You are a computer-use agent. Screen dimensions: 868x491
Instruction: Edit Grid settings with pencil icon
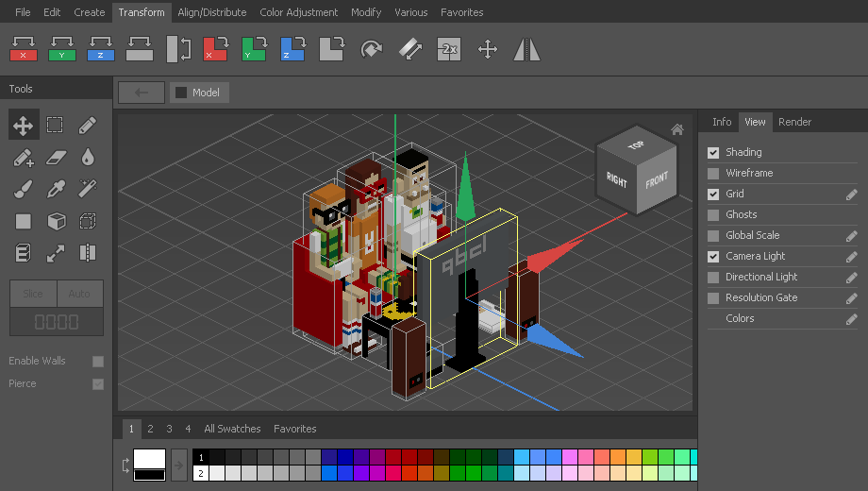(x=851, y=195)
